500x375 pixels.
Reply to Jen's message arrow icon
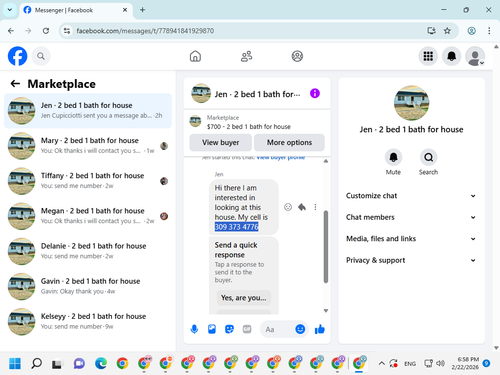302,207
